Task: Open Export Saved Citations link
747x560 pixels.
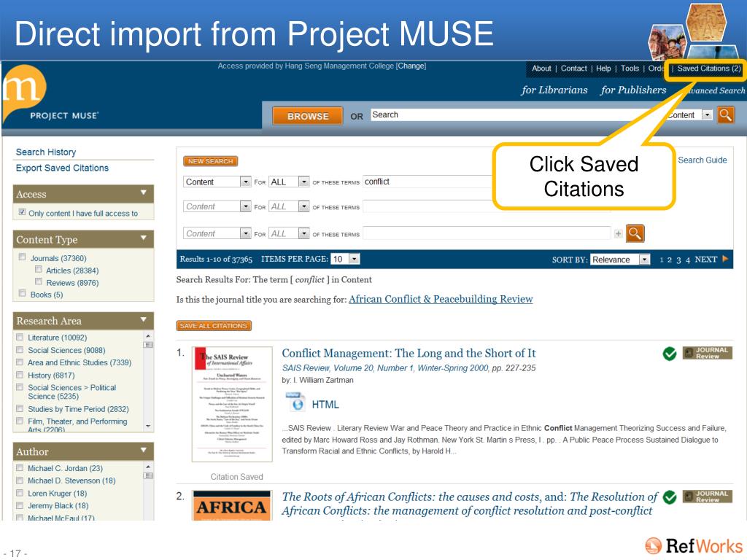Action: coord(62,168)
